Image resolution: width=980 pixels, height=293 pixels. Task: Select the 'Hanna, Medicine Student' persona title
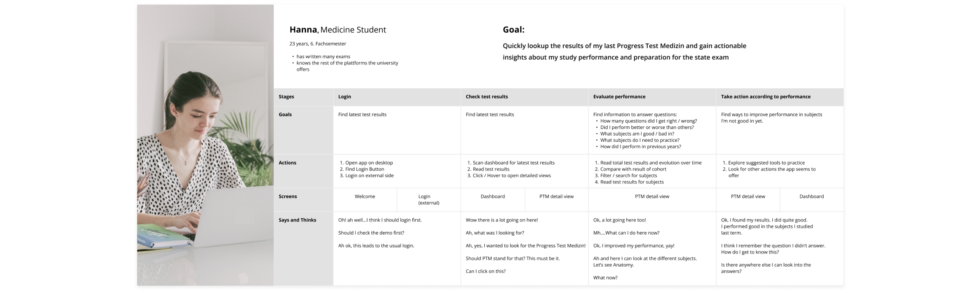pyautogui.click(x=338, y=30)
